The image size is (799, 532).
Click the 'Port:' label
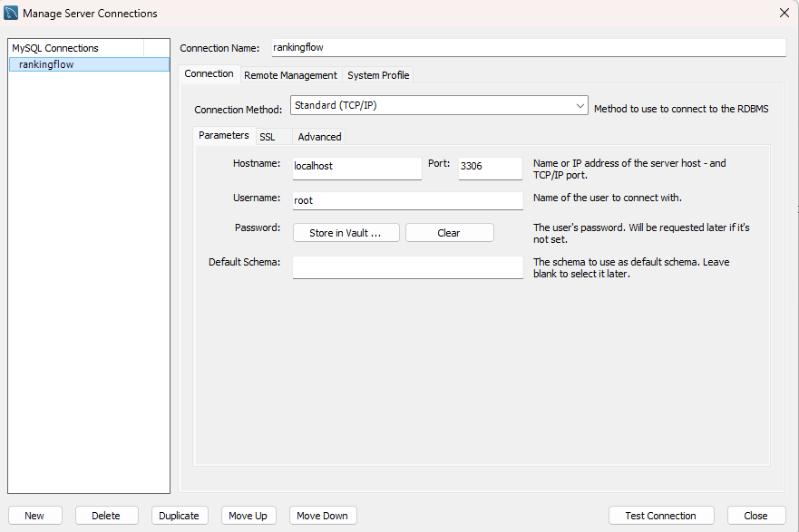pos(439,163)
